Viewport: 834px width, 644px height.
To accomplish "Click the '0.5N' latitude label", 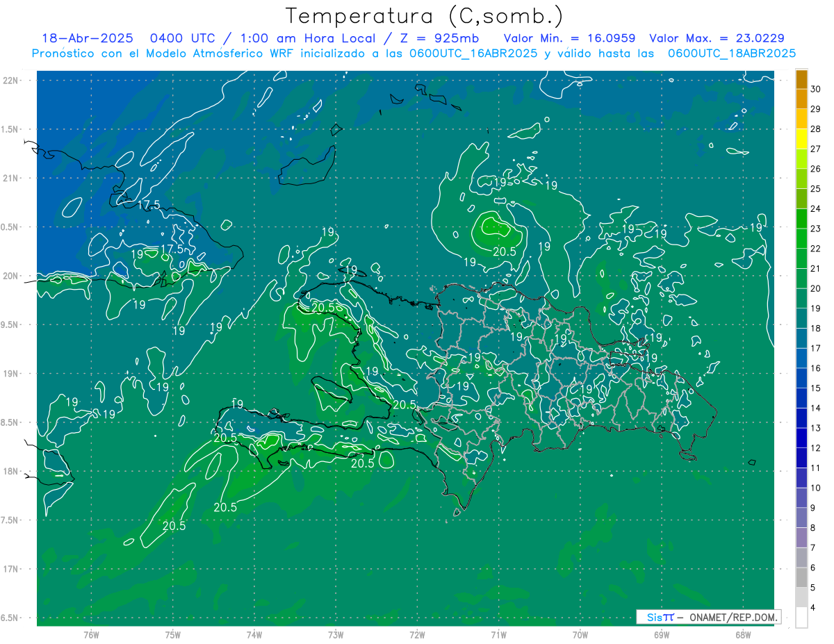I will tap(10, 227).
